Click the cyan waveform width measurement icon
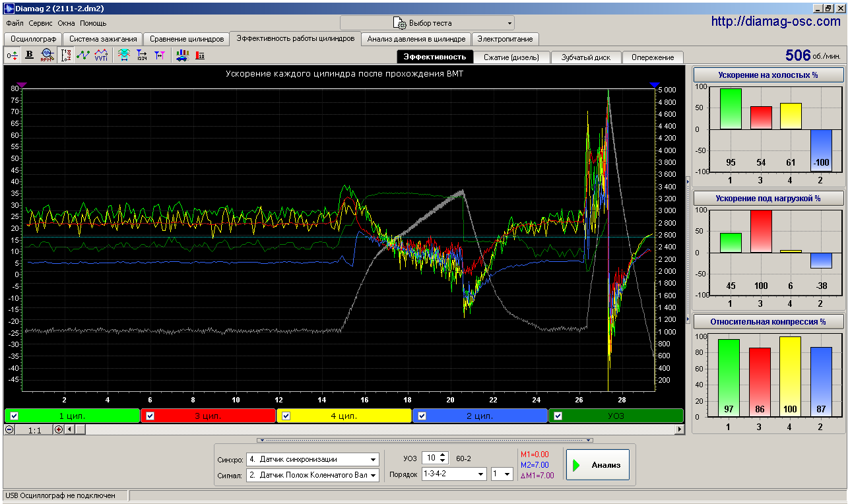 [x=123, y=55]
